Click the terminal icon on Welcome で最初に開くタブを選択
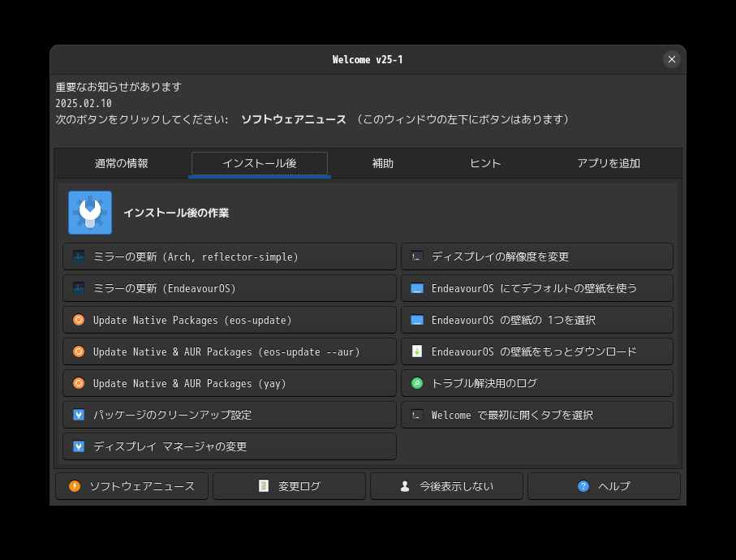The height and width of the screenshot is (560, 736). pyautogui.click(x=417, y=415)
